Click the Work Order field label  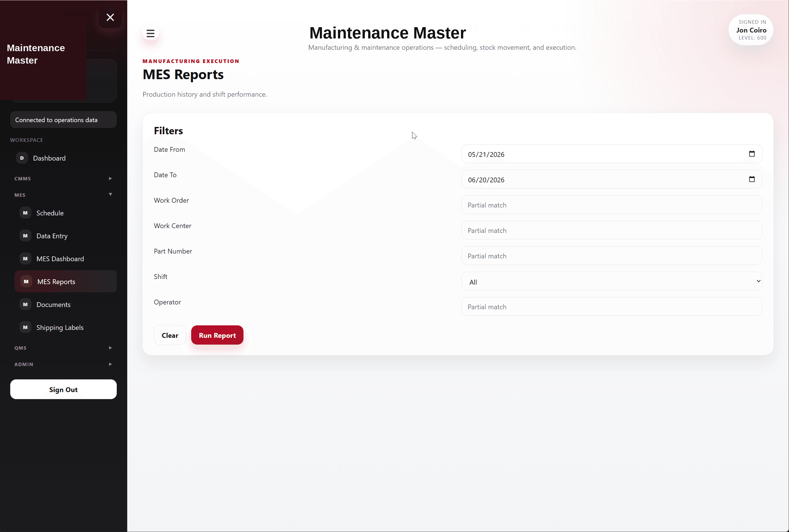[x=171, y=200]
